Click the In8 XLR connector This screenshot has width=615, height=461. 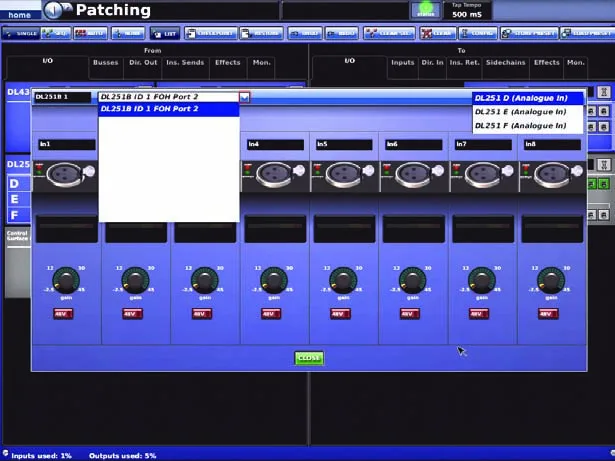click(553, 174)
